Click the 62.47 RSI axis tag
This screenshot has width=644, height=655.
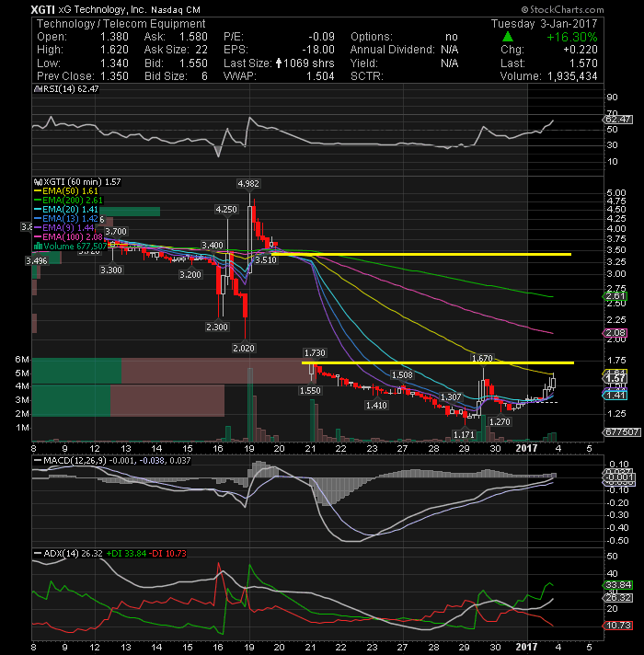point(618,120)
